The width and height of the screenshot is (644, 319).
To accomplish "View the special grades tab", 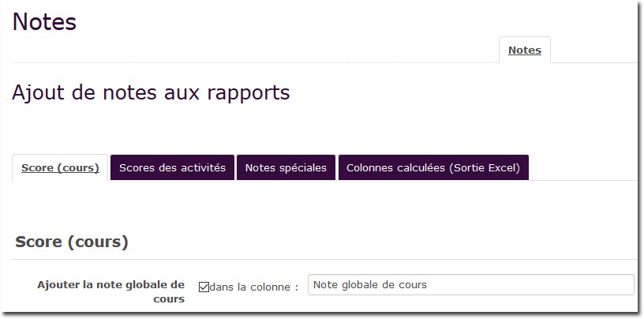I will point(286,167).
